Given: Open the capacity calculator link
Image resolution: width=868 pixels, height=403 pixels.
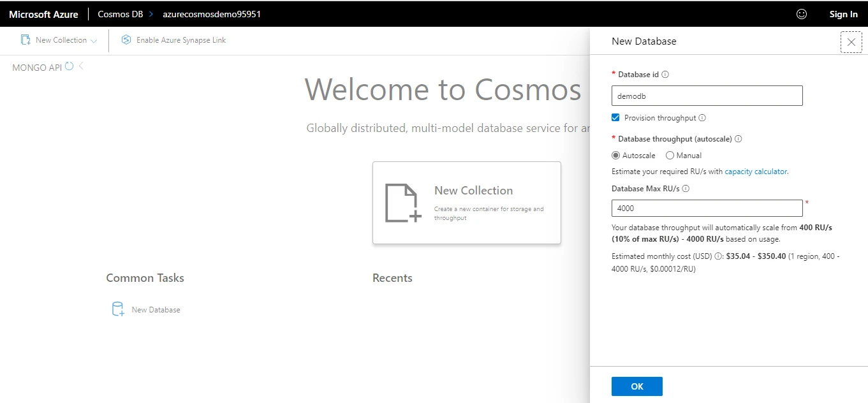Looking at the screenshot, I should pyautogui.click(x=756, y=172).
